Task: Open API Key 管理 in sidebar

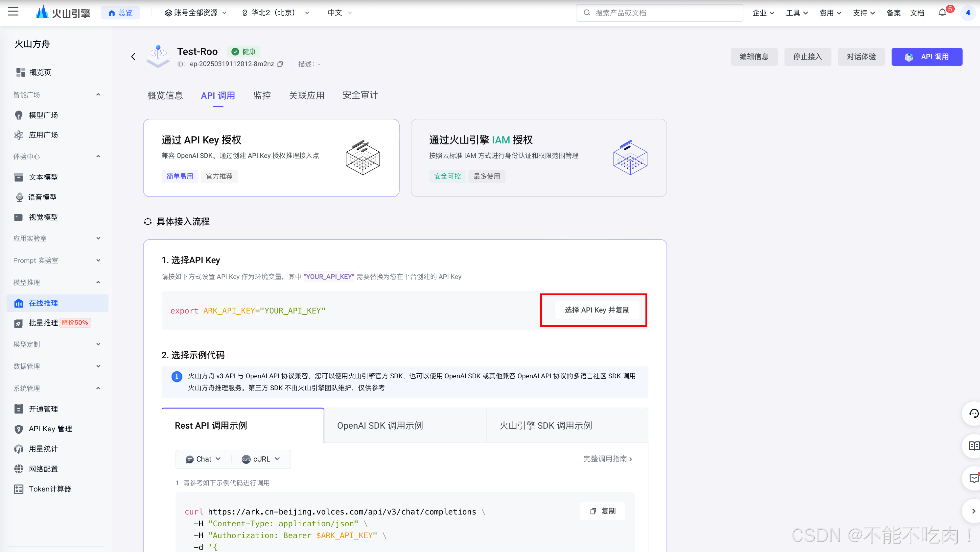Action: (x=50, y=429)
